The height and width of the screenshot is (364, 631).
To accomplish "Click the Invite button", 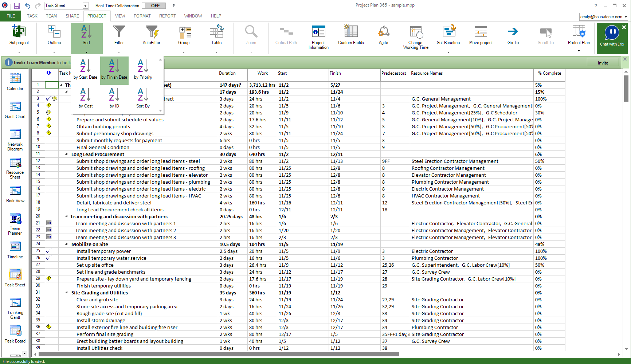I will pyautogui.click(x=603, y=62).
